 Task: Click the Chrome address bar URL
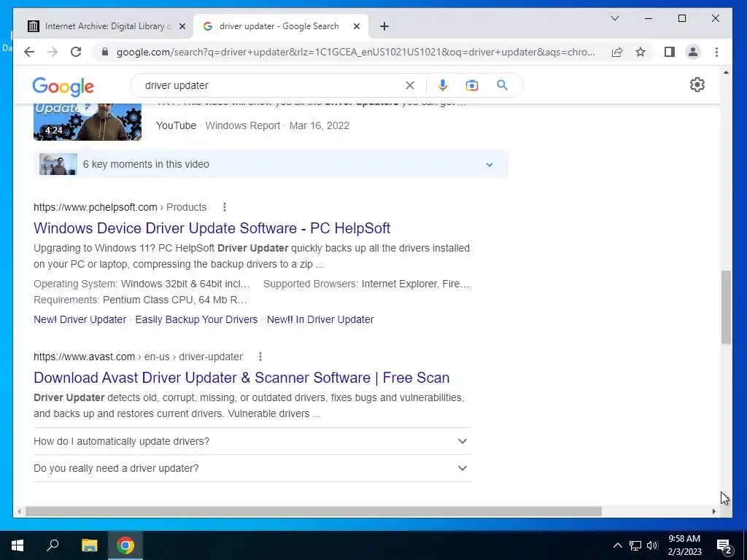tap(355, 52)
